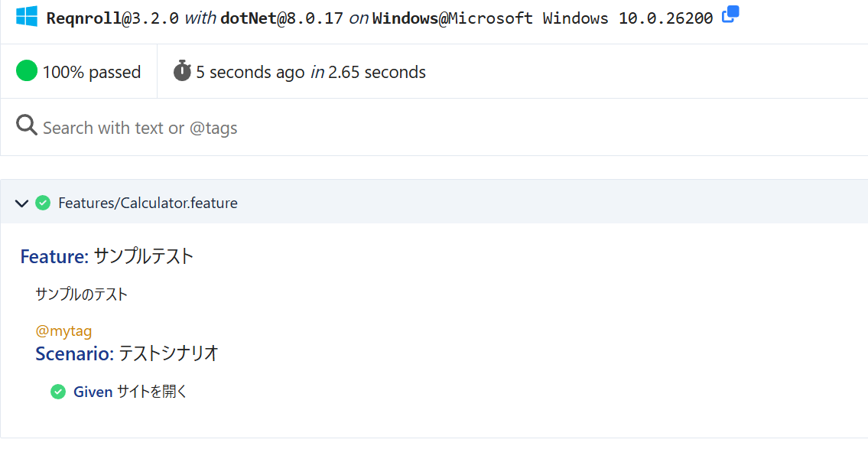
Task: Click the green check beside Features/Calculator.feature
Action: 43,203
